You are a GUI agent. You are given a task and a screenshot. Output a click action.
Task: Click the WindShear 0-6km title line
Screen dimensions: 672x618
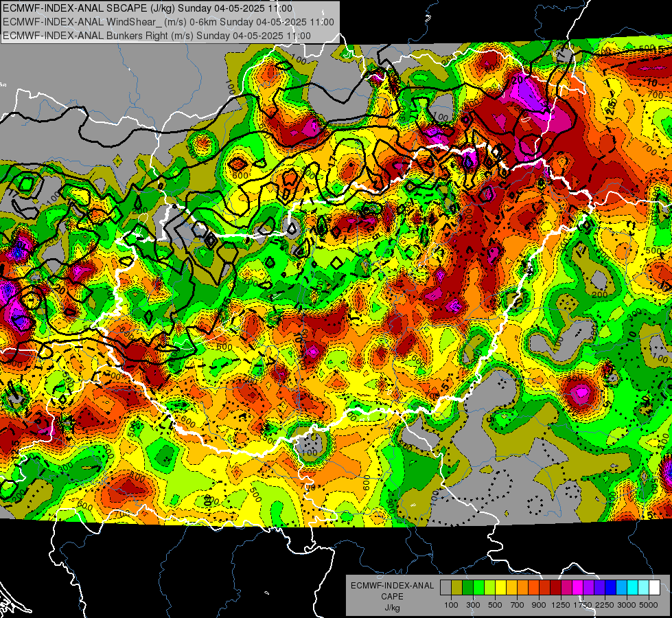(x=168, y=22)
